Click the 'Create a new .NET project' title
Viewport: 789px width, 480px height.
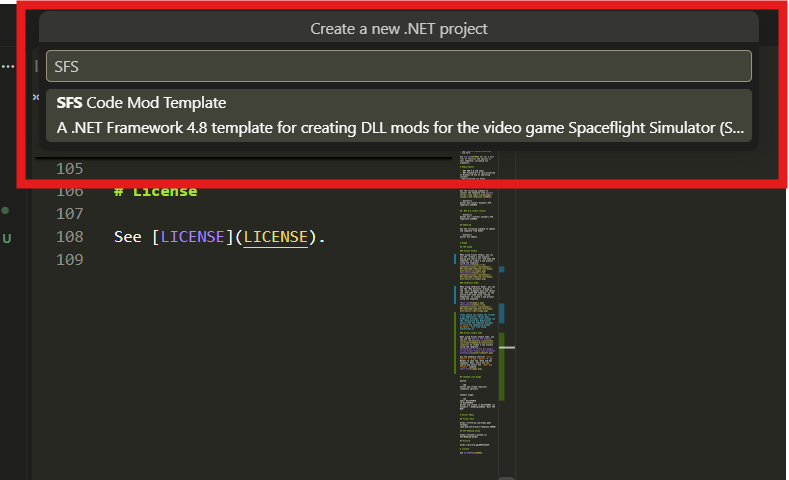click(399, 29)
